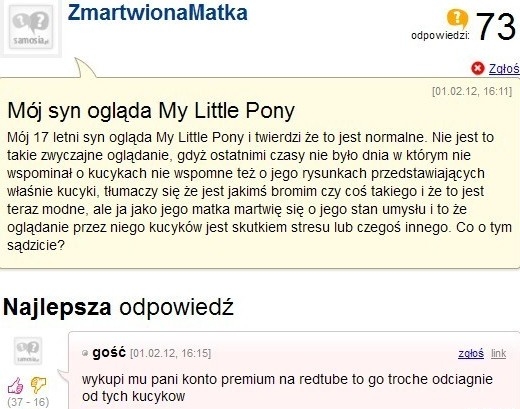Click the question timestamp 01.02.12, 16:11
The width and height of the screenshot is (520, 409).
pos(472,91)
